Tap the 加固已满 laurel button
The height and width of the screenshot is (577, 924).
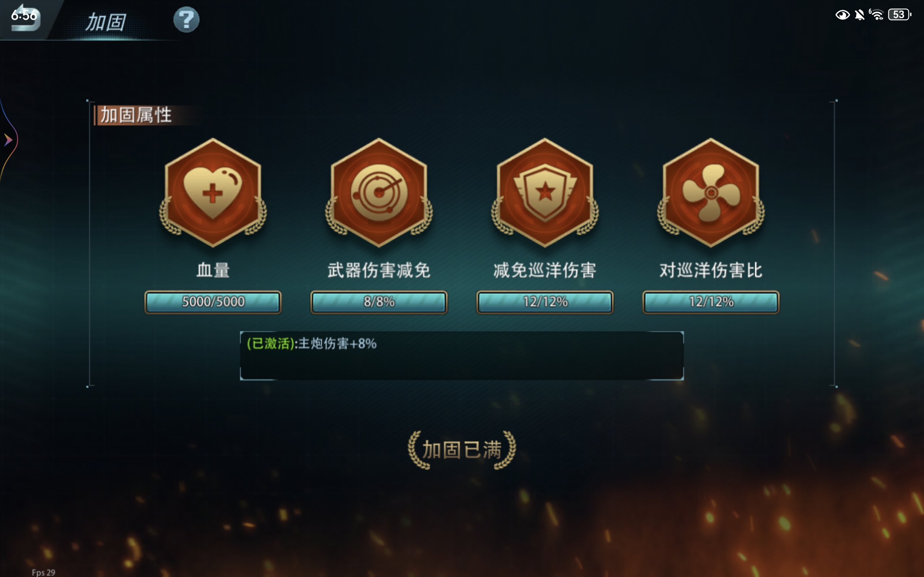point(462,450)
